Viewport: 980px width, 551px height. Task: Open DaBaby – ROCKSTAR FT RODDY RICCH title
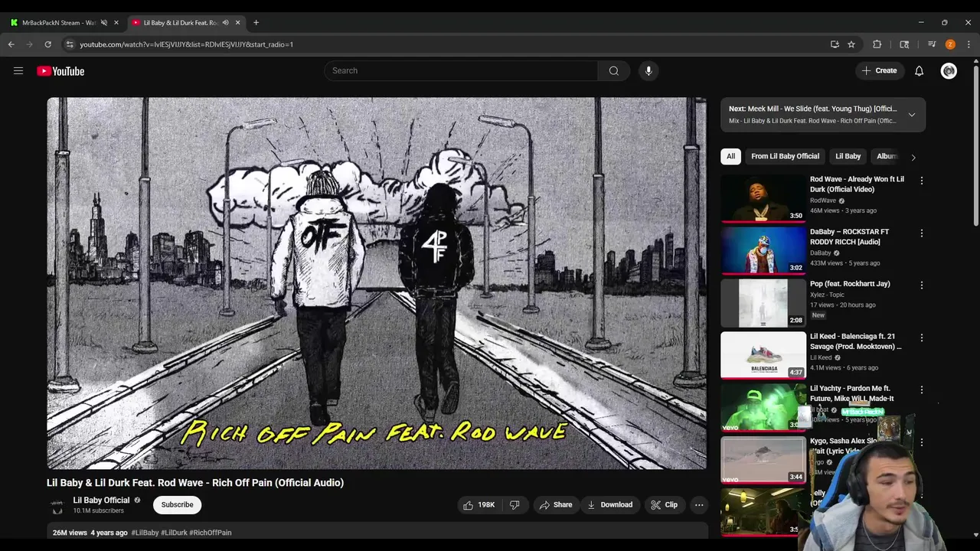850,236
